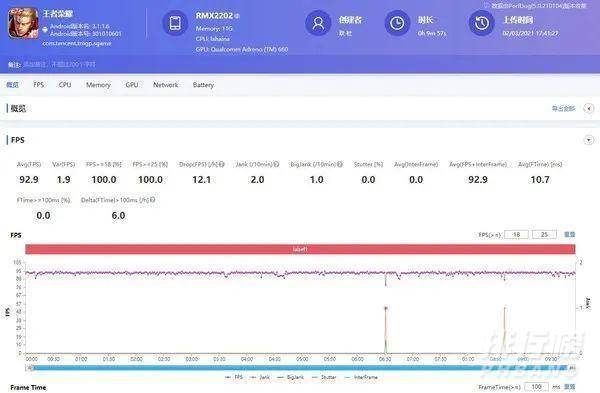Switch to the CPU tab

coord(65,85)
